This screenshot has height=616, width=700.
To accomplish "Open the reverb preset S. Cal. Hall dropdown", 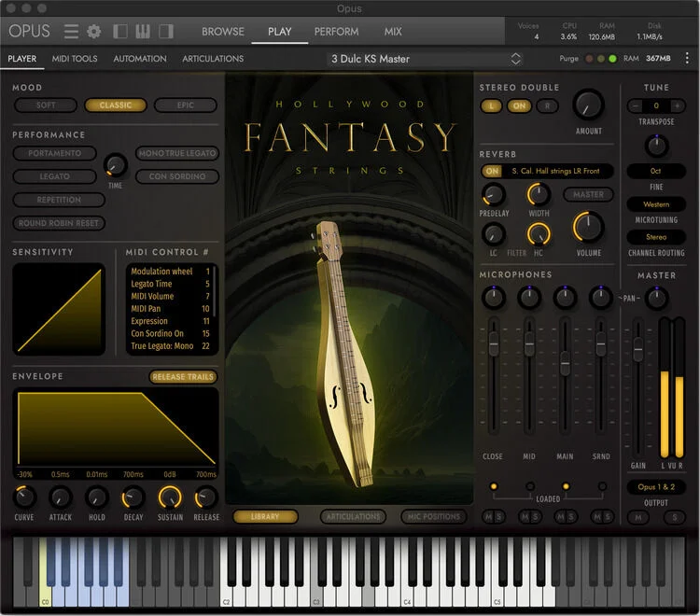I will [x=556, y=171].
